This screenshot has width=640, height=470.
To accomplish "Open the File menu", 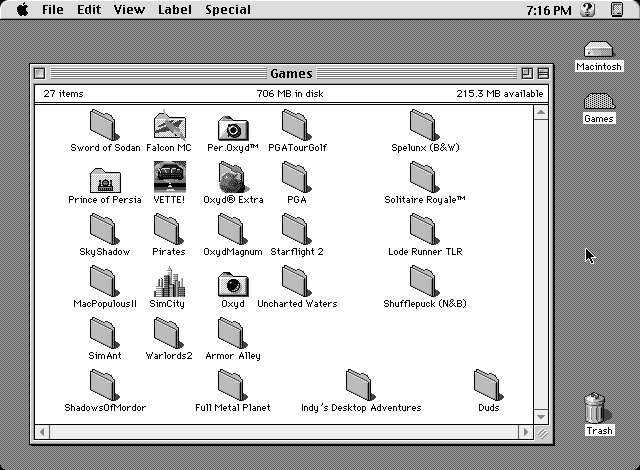I will [x=53, y=9].
